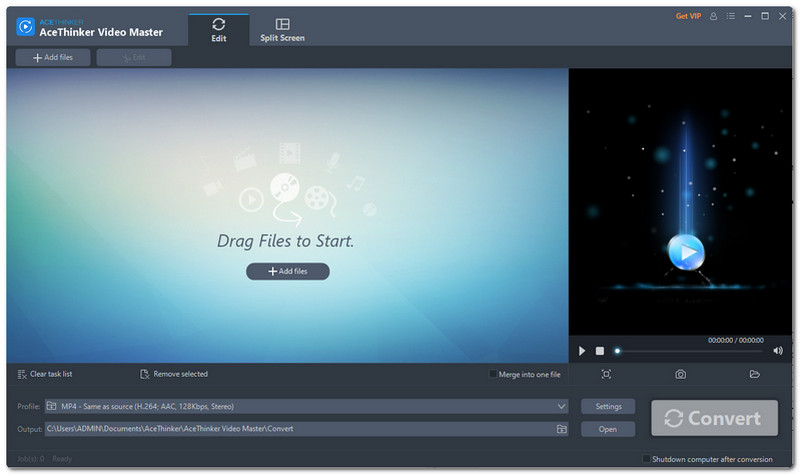Take a snapshot with the camera icon

[x=680, y=374]
